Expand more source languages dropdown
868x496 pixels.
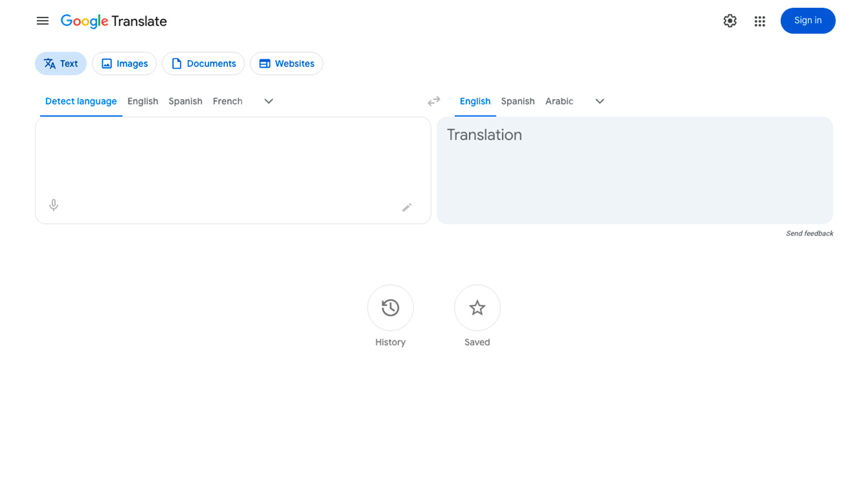point(269,101)
